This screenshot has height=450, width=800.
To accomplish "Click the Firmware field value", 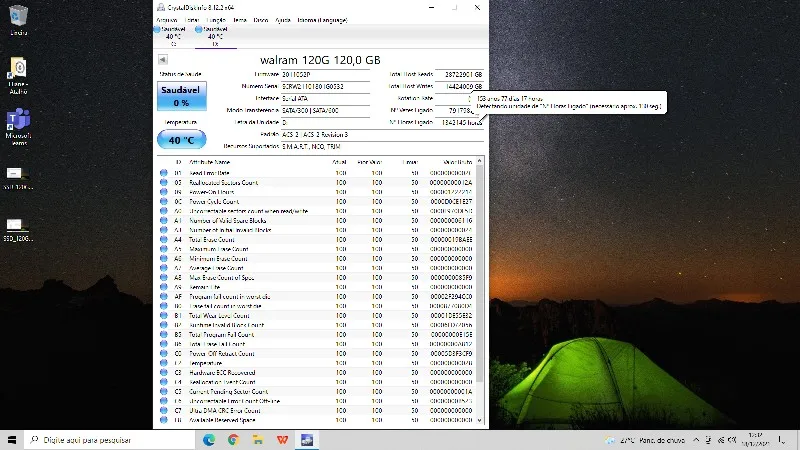I will pyautogui.click(x=326, y=74).
